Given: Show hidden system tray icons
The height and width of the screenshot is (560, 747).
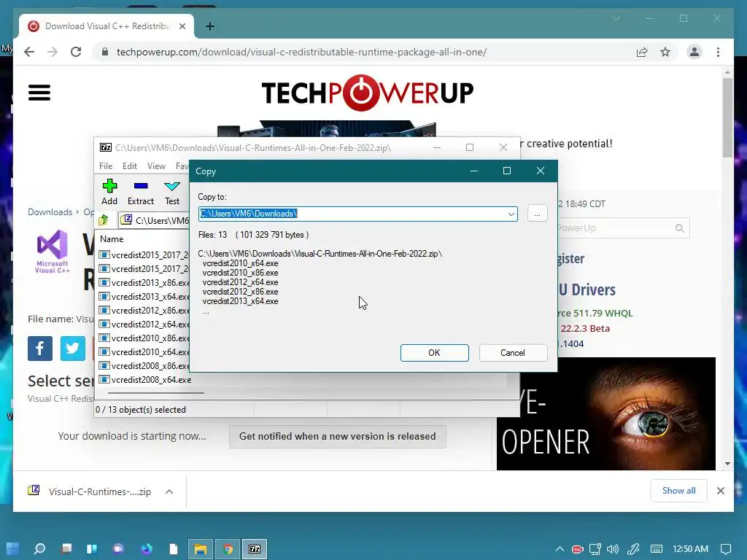Looking at the screenshot, I should pos(560,549).
